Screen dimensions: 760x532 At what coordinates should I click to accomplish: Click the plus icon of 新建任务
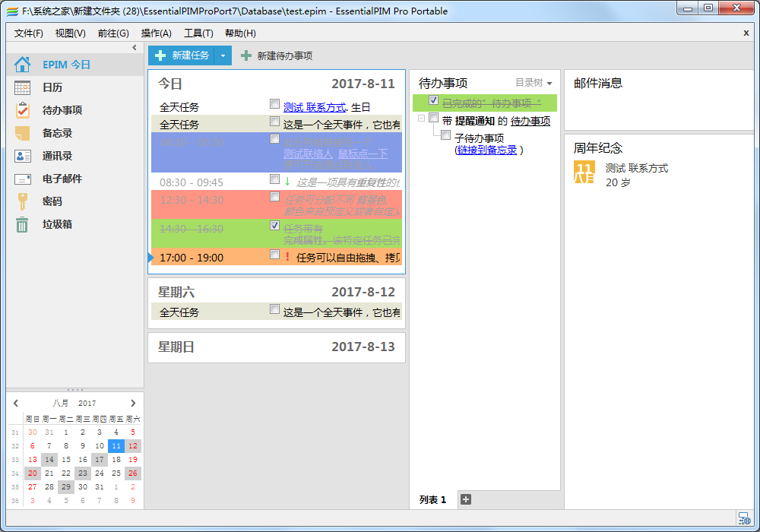tap(160, 55)
